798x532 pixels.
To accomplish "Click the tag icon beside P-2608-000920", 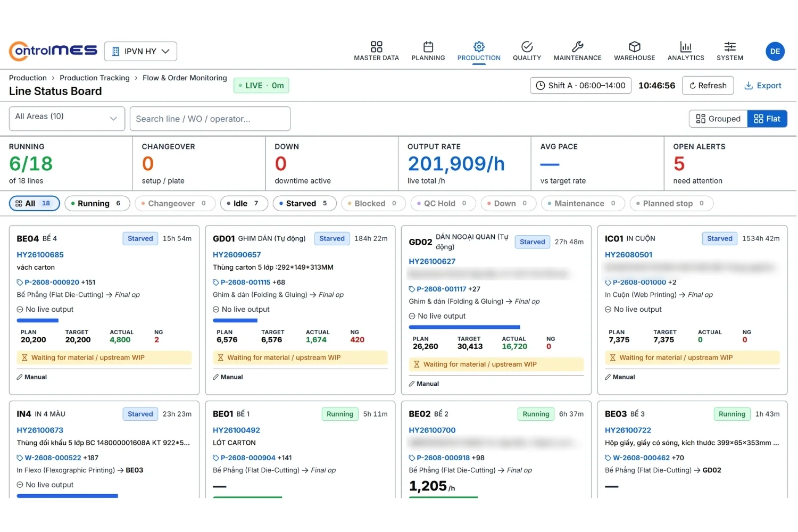I will 20,282.
